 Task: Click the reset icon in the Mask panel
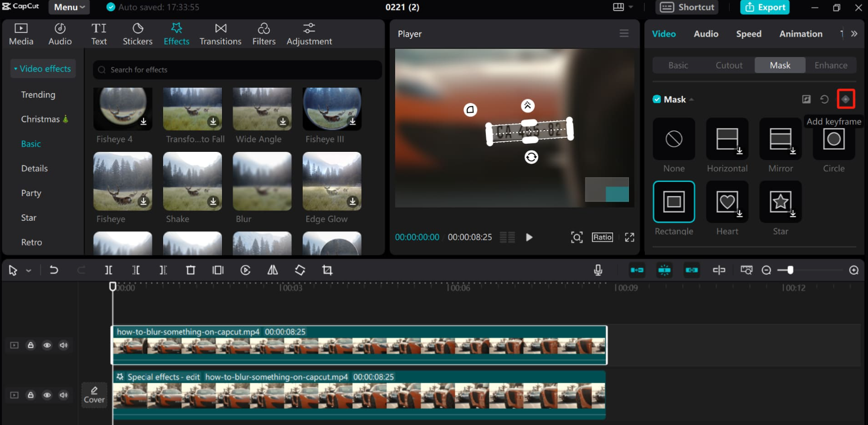[x=824, y=99]
